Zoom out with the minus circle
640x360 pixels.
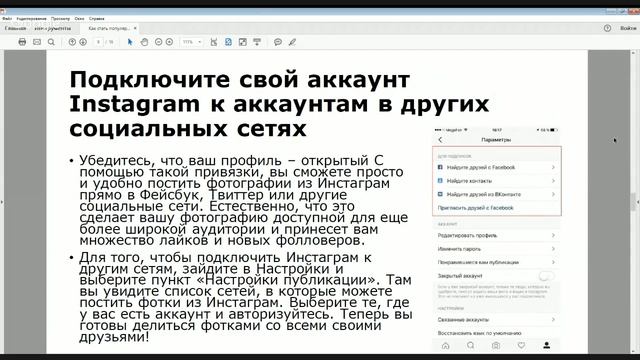tap(159, 42)
